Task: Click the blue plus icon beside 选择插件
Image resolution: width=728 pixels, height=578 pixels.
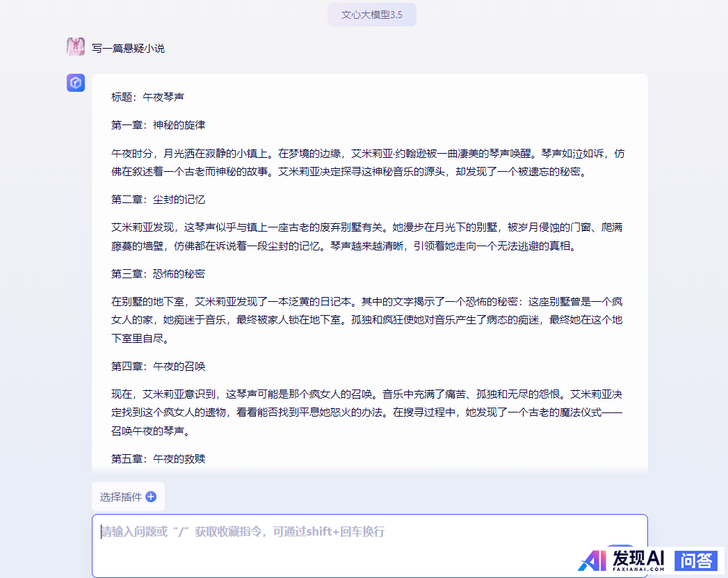Action: click(151, 497)
